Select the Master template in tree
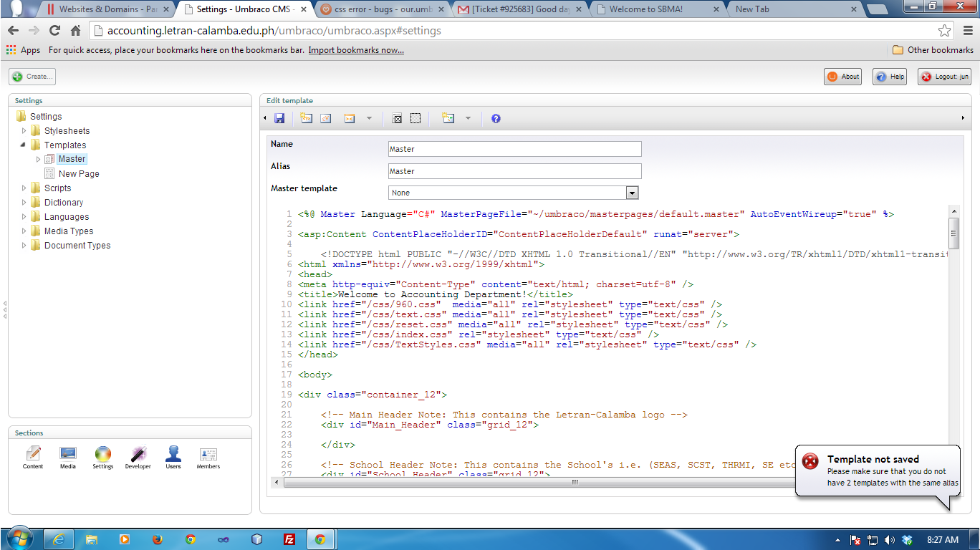This screenshot has height=550, width=980. click(x=72, y=159)
